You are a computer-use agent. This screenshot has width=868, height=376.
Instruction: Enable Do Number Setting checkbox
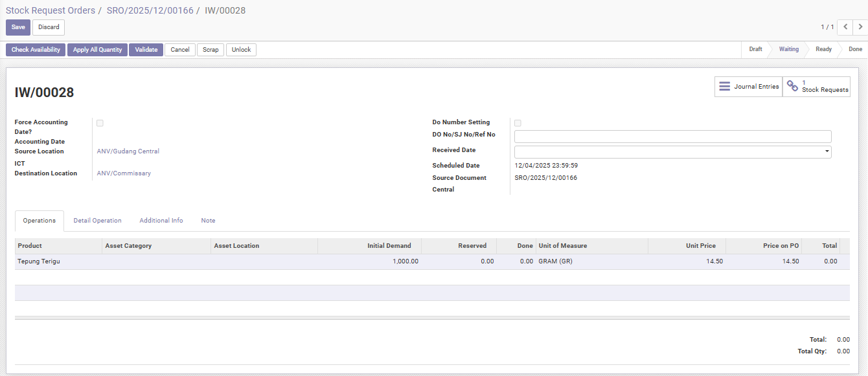(518, 123)
